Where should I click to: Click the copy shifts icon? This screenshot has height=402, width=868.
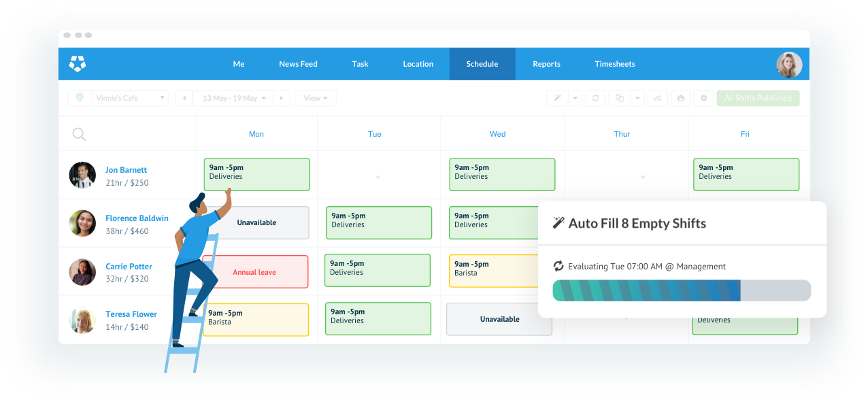point(619,98)
